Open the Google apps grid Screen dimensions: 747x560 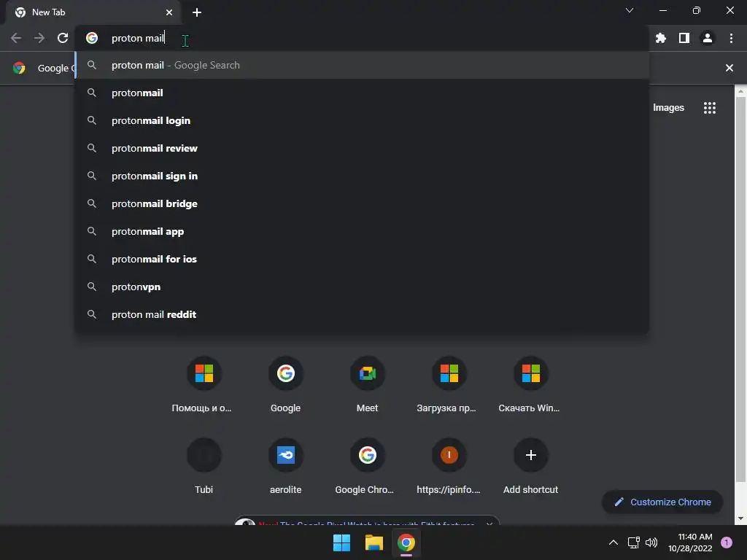point(709,108)
